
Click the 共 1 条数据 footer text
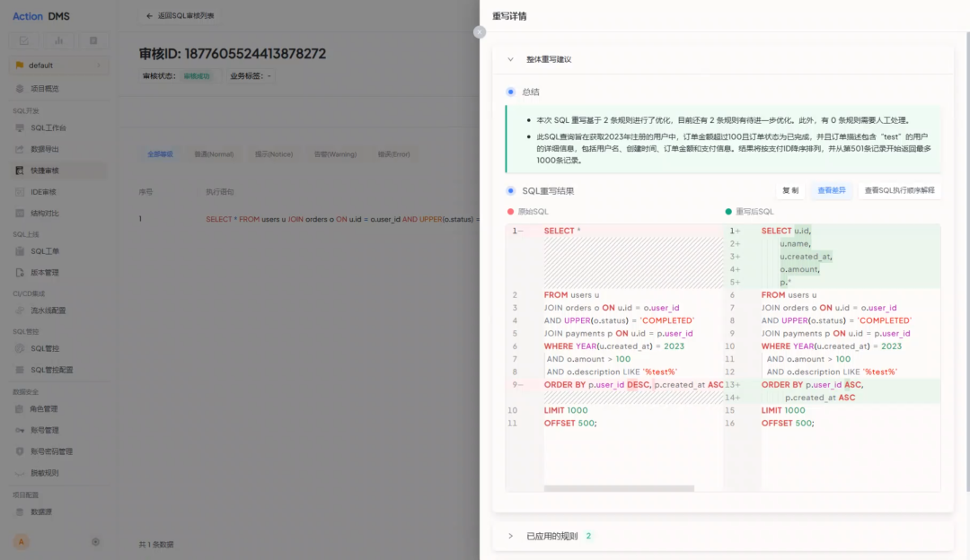156,545
